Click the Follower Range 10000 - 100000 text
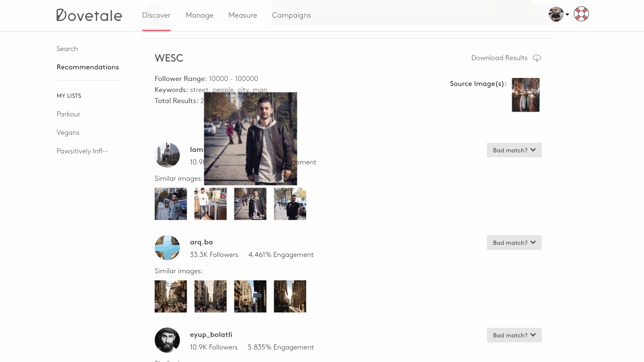Viewport: 644px width, 362px height. 206,78
